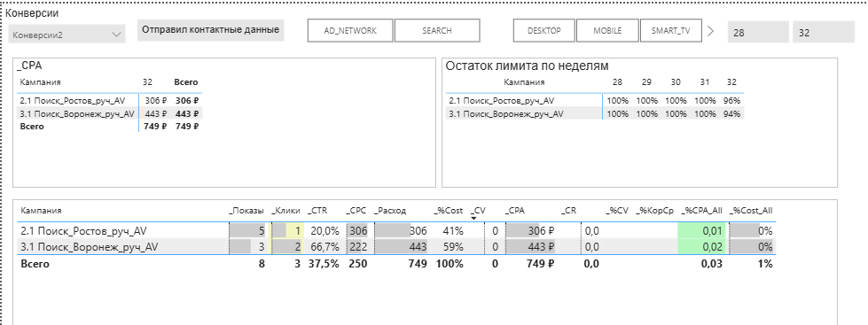Select the SEARCH slicer button

tap(437, 31)
